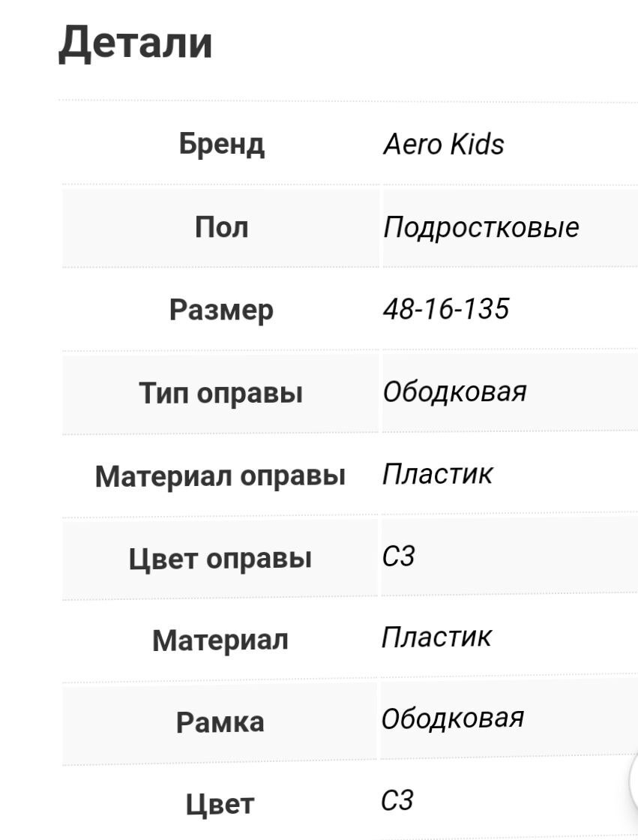Select the 48-16-135 size value

pos(446,308)
